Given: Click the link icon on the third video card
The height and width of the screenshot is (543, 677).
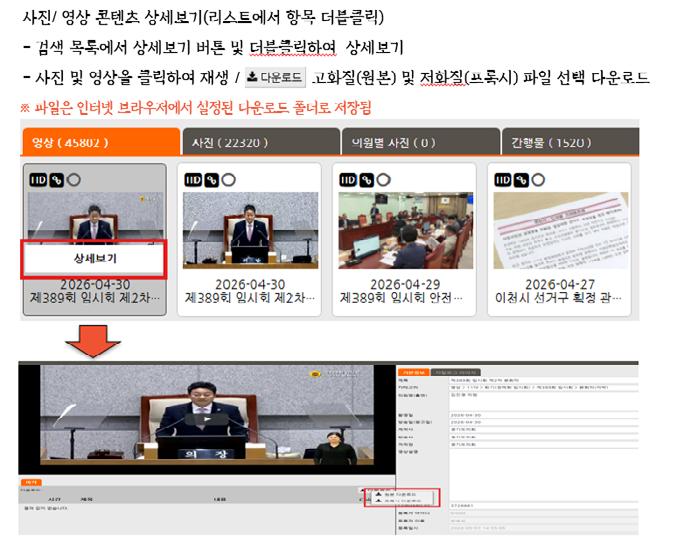Looking at the screenshot, I should [x=367, y=180].
